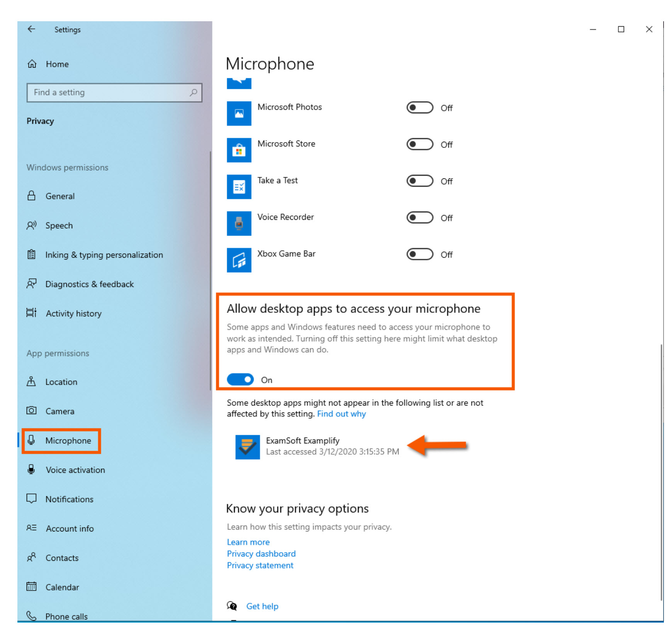
Task: Click the Xbox Game Bar app icon
Action: pyautogui.click(x=239, y=260)
